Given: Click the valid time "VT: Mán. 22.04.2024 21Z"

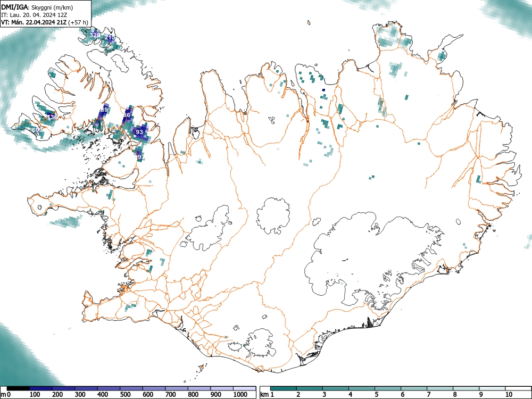Looking at the screenshot, I should point(34,22).
